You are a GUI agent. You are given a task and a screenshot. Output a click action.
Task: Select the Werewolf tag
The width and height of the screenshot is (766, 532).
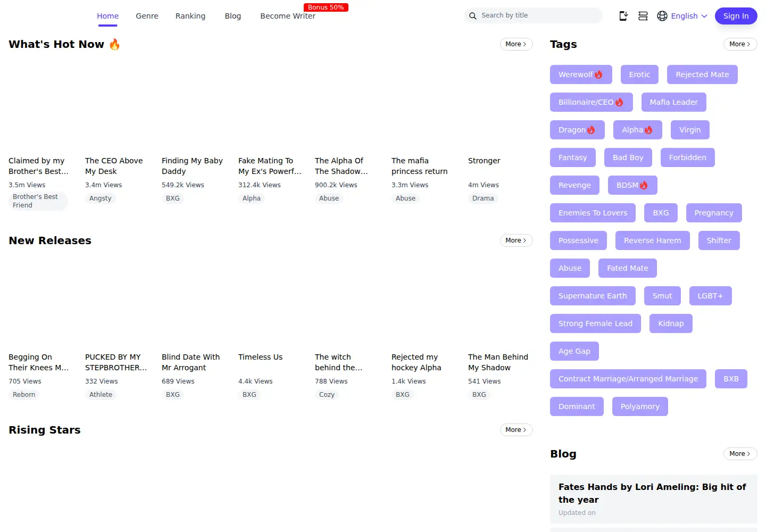pyautogui.click(x=581, y=74)
